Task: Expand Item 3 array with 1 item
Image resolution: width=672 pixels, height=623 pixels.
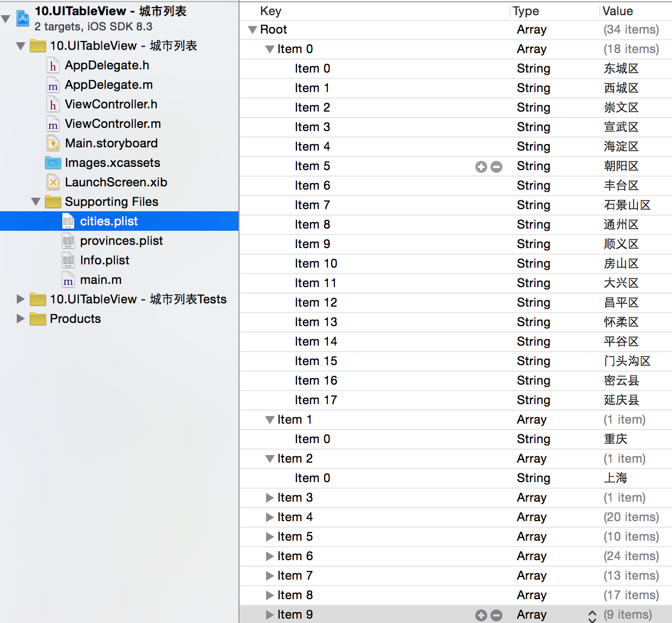Action: tap(270, 498)
